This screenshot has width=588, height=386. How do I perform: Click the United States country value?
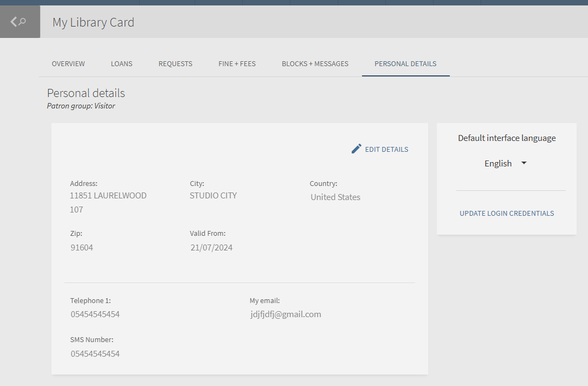335,197
